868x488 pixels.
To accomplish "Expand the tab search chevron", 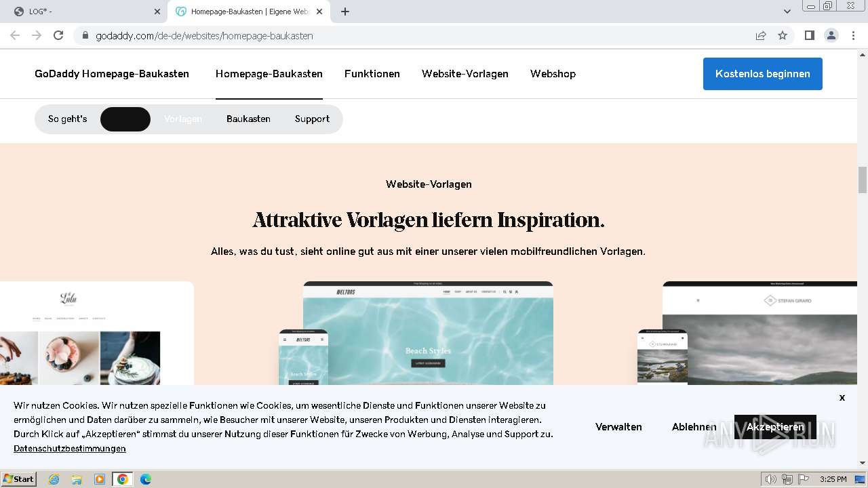I will point(787,12).
